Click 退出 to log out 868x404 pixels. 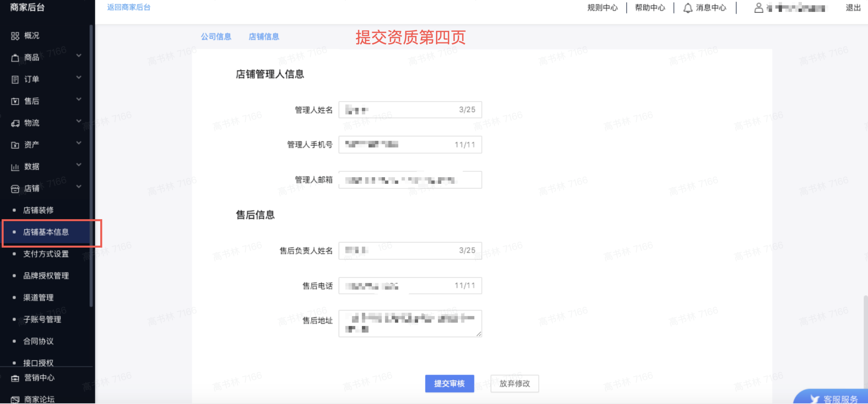coord(853,8)
